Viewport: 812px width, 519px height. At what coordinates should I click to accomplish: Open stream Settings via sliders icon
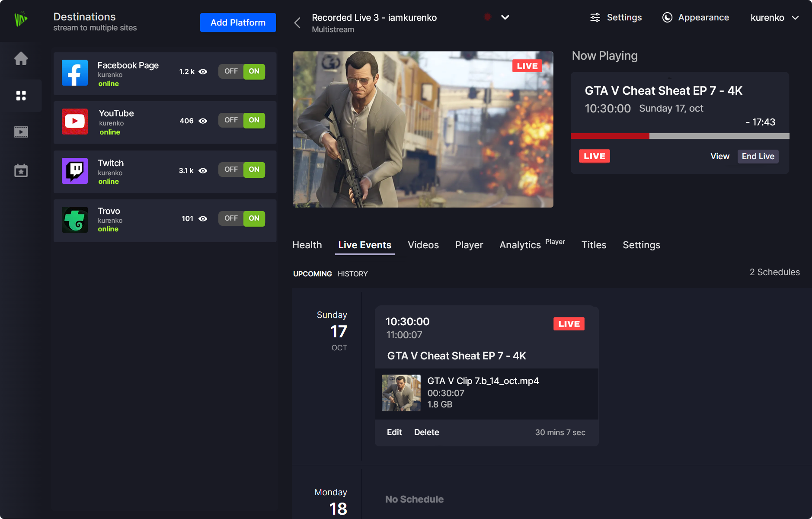[x=616, y=17]
